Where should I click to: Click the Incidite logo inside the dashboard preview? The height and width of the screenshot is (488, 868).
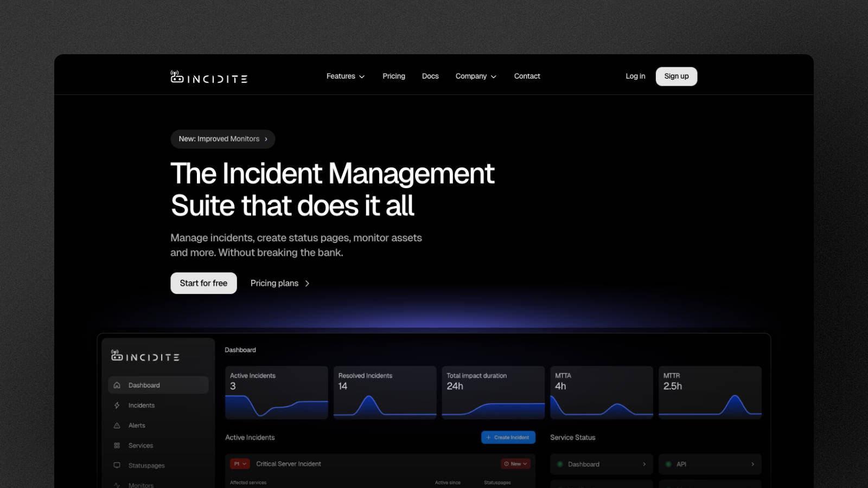point(116,356)
